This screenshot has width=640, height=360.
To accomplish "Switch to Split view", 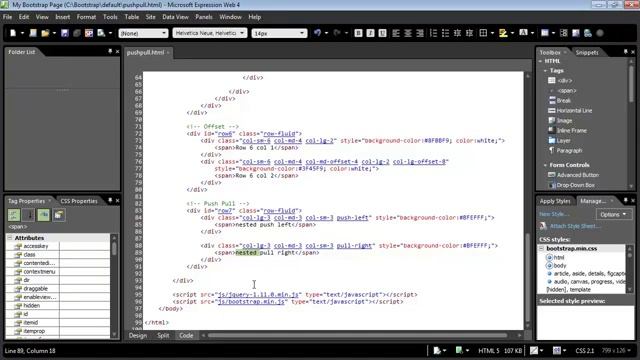I will pos(163,336).
